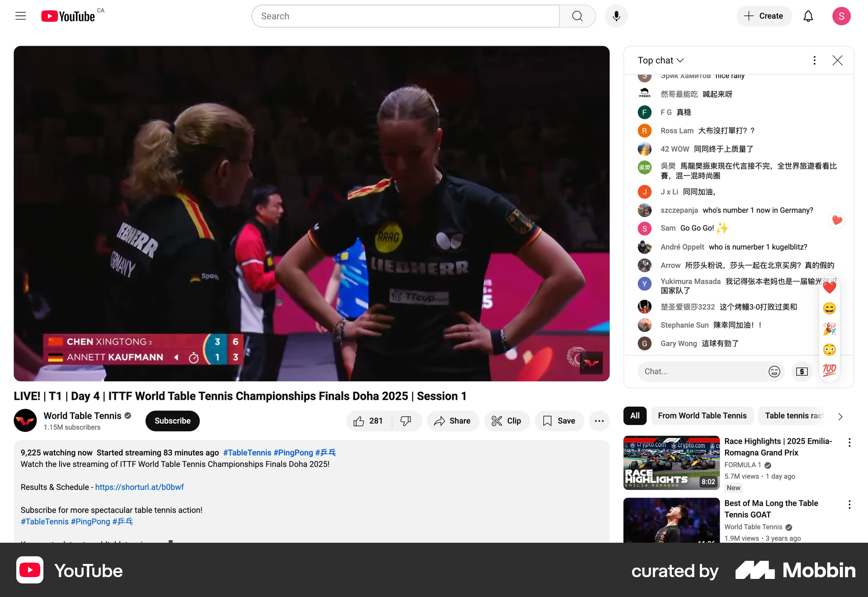The image size is (868, 597).
Task: Open the Results & Schedule shorturl link
Action: point(139,487)
